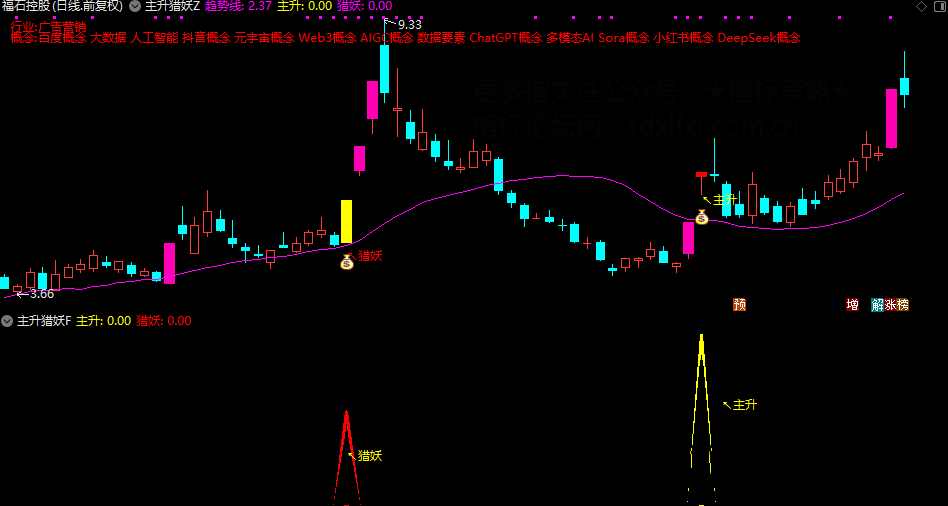Click yellow 主升: 0.00 in 主升猎妖Z header

305,7
